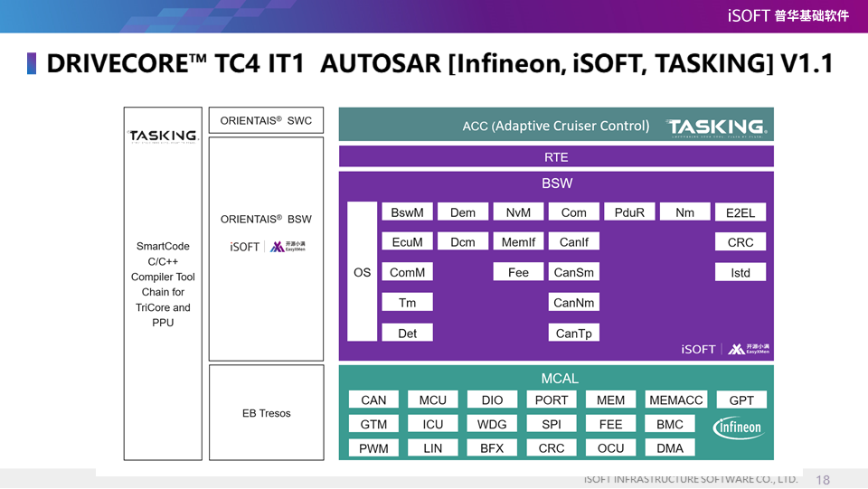
Task: Click the Infineon logo in MCAL block
Action: 739,428
